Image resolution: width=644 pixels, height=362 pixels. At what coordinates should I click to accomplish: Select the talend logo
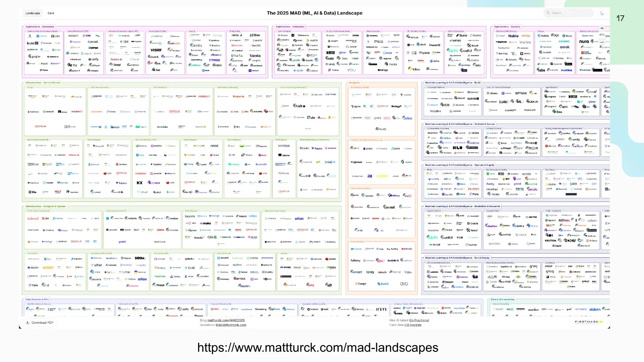coord(33,218)
